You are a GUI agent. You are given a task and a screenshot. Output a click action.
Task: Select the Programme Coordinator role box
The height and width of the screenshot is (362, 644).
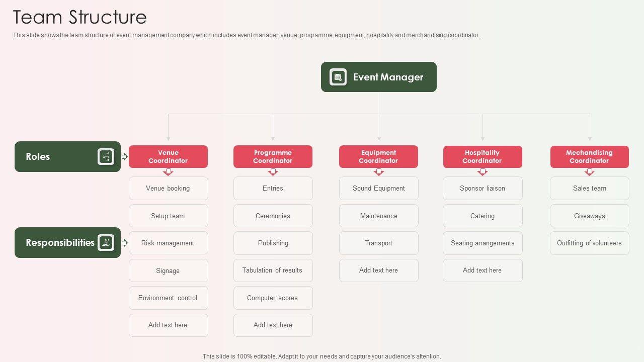pyautogui.click(x=273, y=157)
